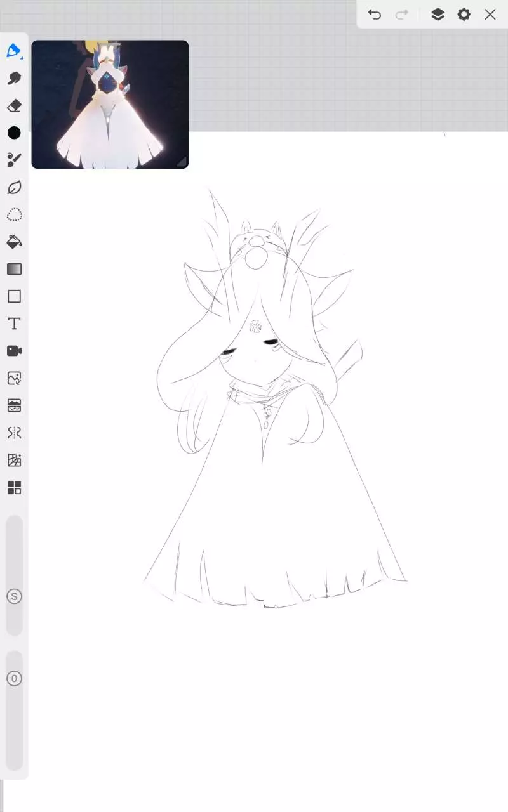Image resolution: width=508 pixels, height=812 pixels.
Task: Select the paint bucket fill tool
Action: pos(14,242)
